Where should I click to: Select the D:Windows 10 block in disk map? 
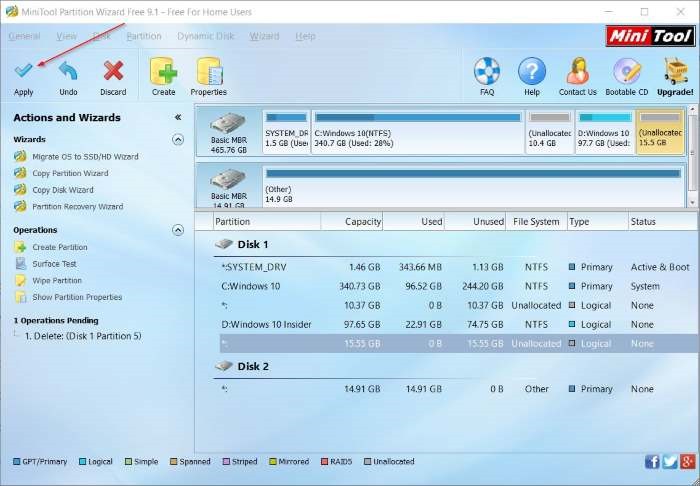[604, 132]
